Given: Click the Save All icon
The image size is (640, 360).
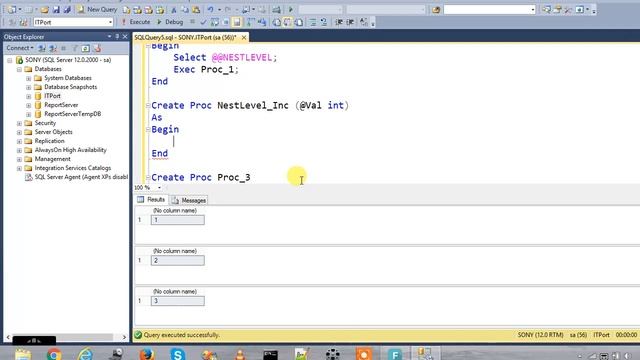Looking at the screenshot, I should [67, 9].
